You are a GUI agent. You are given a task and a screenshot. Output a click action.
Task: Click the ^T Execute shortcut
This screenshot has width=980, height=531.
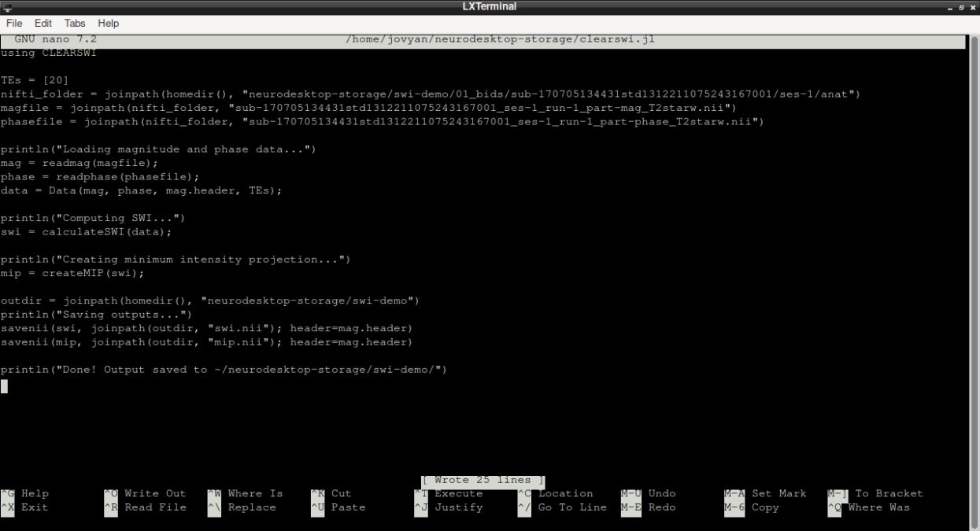(x=448, y=493)
